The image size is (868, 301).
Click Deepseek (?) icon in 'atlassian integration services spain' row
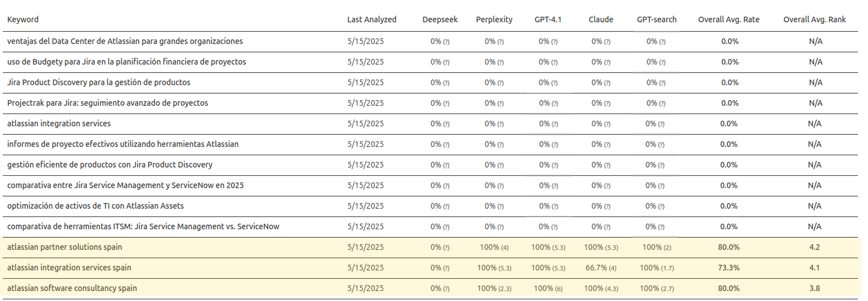click(x=446, y=268)
